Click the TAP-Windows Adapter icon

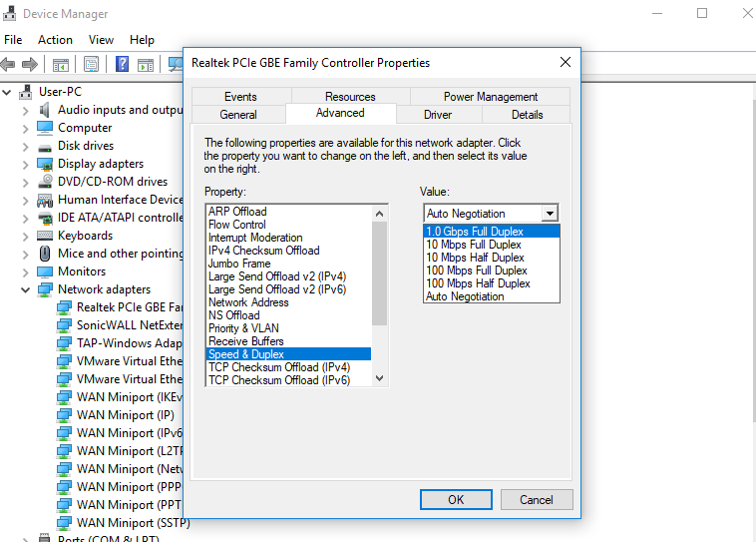coord(64,343)
